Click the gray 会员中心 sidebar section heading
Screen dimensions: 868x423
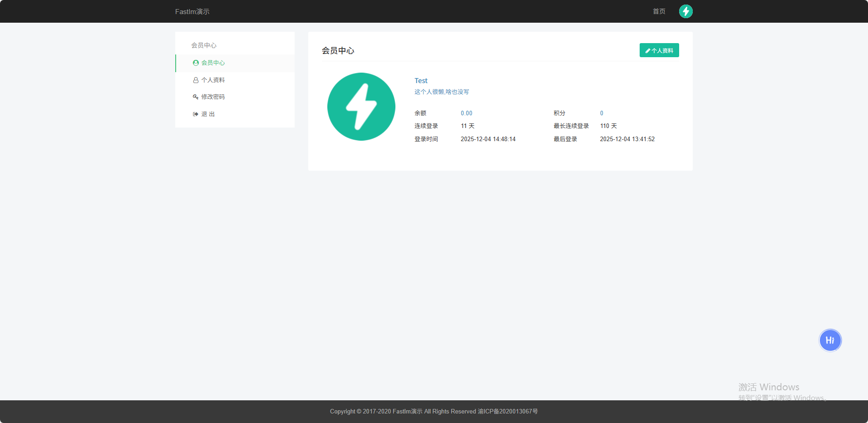pos(203,45)
